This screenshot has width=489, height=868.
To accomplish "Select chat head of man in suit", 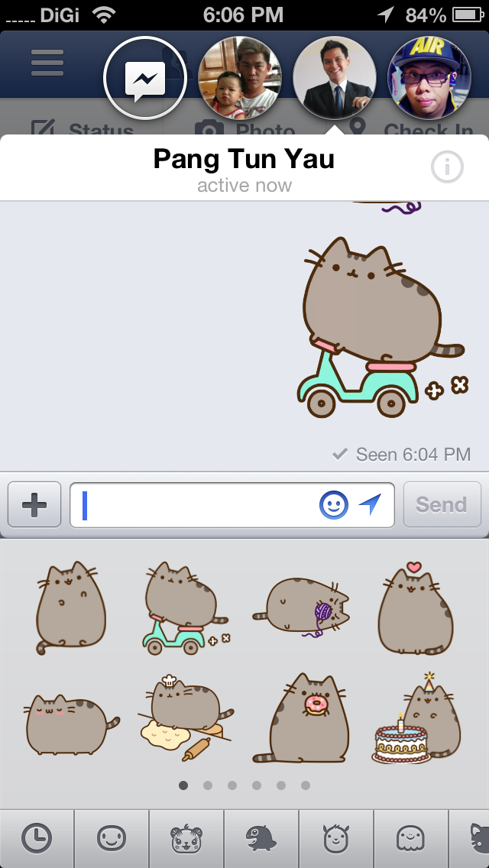I will pos(335,78).
